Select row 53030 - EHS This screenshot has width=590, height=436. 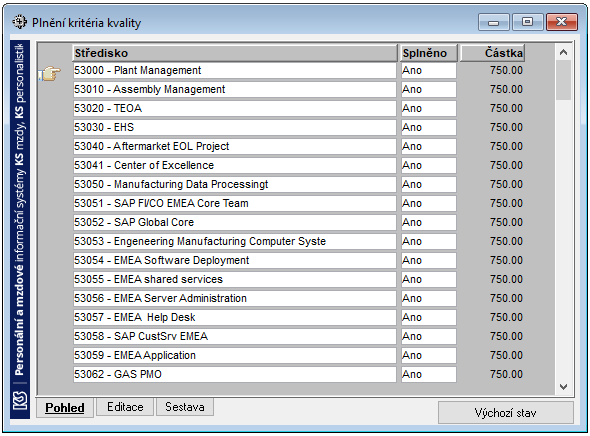235,128
